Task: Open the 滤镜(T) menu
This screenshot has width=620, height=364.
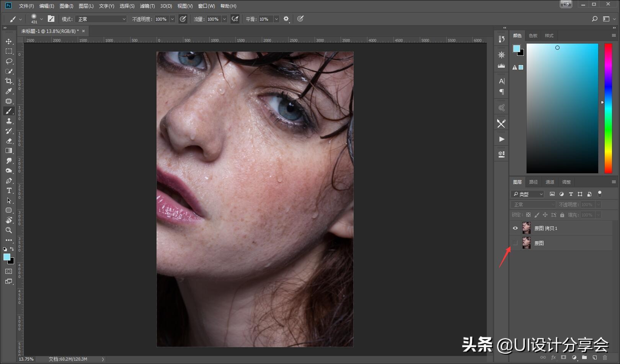Action: [147, 6]
